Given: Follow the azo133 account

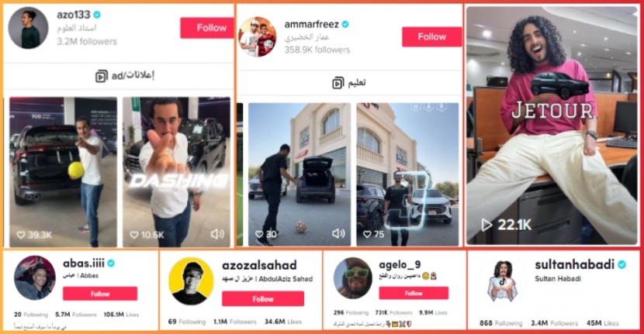Looking at the screenshot, I should 207,28.
